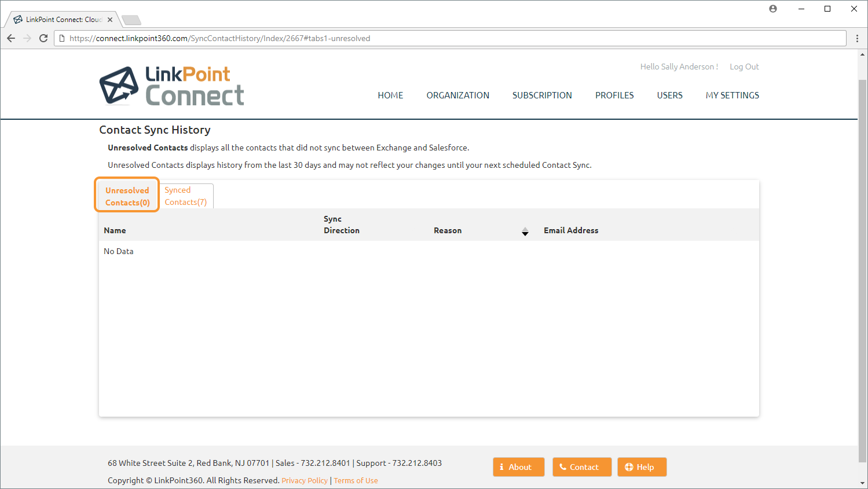Screen dimensions: 868x489
Task: Close the LinkPoint Connect browser tab
Action: tap(110, 20)
